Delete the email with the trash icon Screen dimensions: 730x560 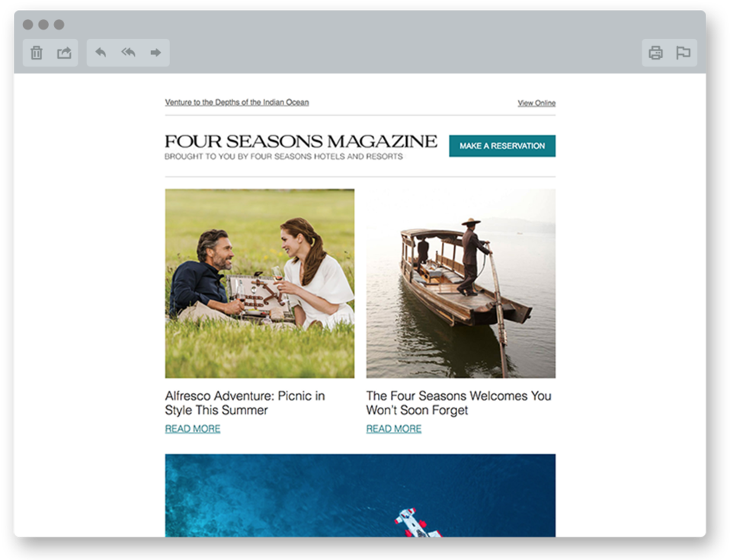[x=37, y=53]
